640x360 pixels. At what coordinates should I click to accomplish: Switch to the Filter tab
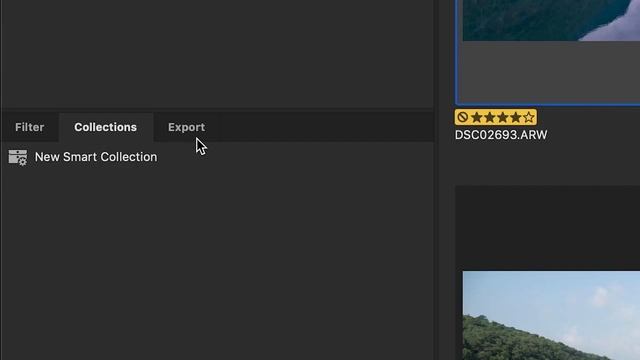point(29,127)
